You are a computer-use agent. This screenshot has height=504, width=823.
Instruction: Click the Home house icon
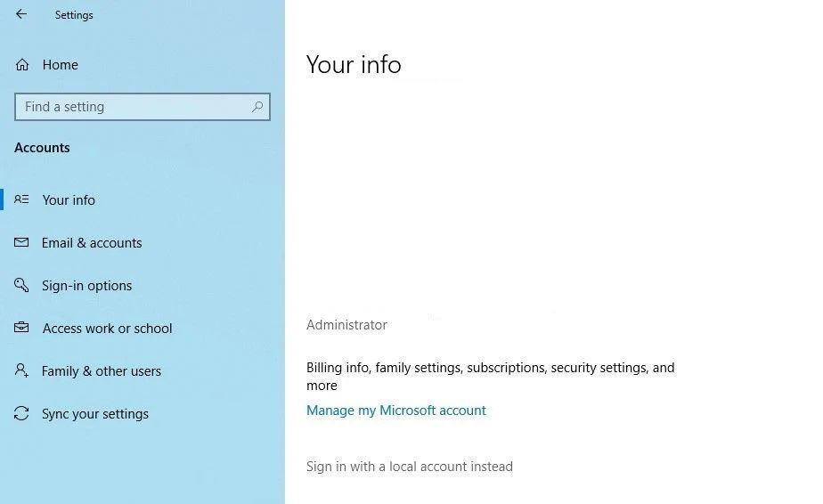[x=22, y=65]
